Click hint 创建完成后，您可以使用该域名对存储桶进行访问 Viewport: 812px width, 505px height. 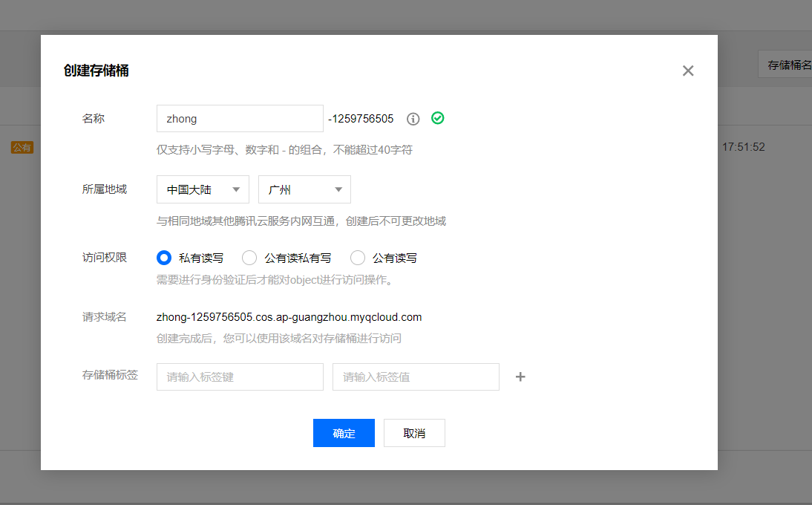tap(279, 338)
